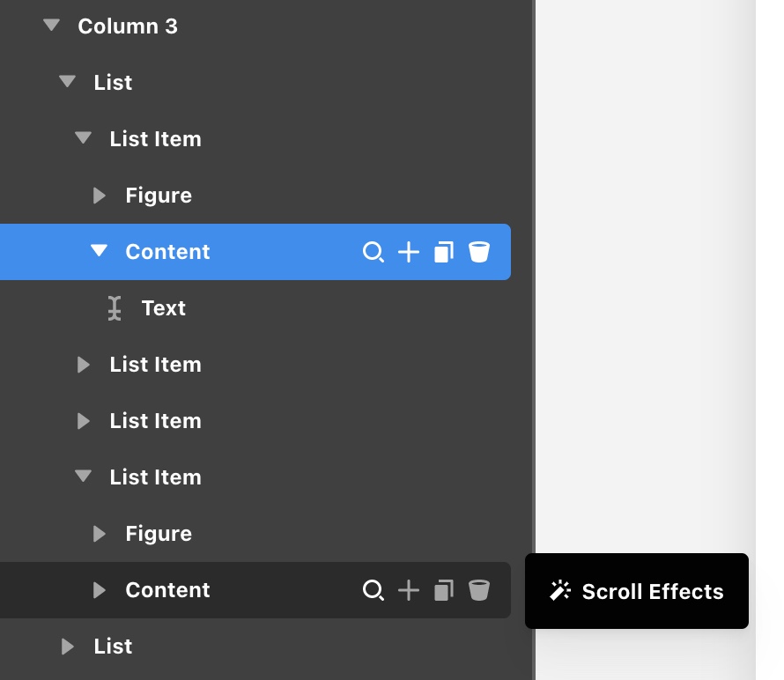Collapse the first List Item node
Screen dimensions: 784x680
84,139
